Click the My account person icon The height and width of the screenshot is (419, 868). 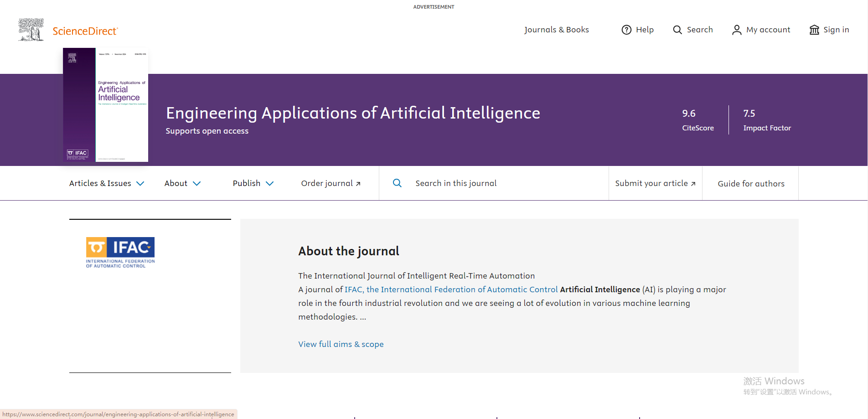point(736,30)
